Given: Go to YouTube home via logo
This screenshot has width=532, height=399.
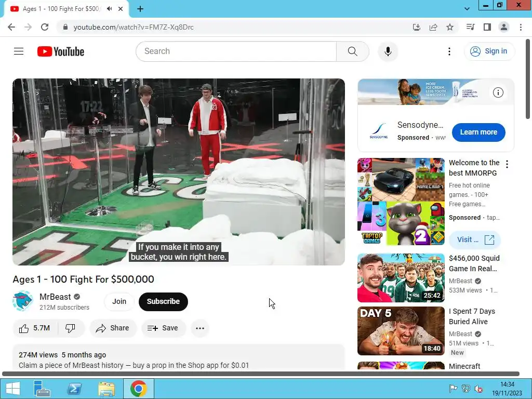Looking at the screenshot, I should 61,51.
